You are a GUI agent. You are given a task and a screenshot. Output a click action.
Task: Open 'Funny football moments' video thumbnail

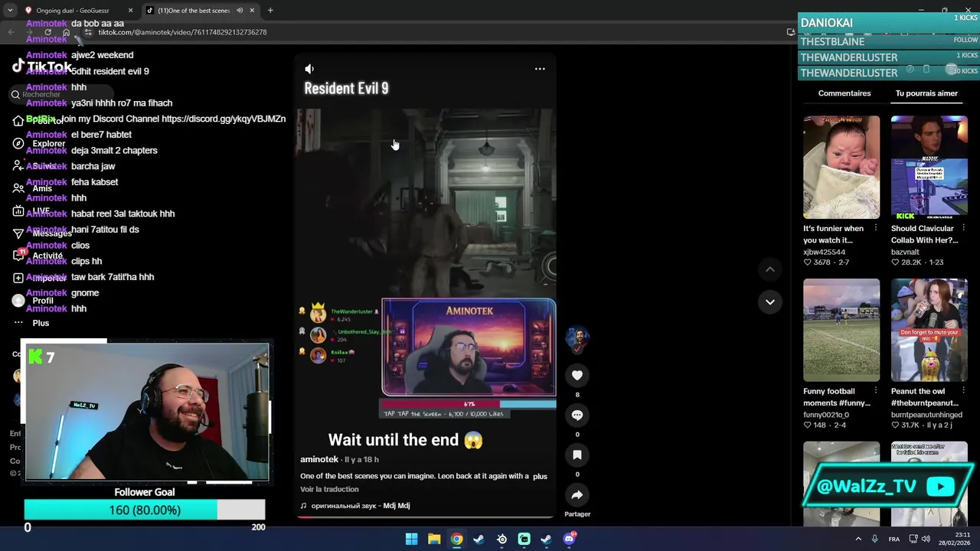click(x=841, y=330)
